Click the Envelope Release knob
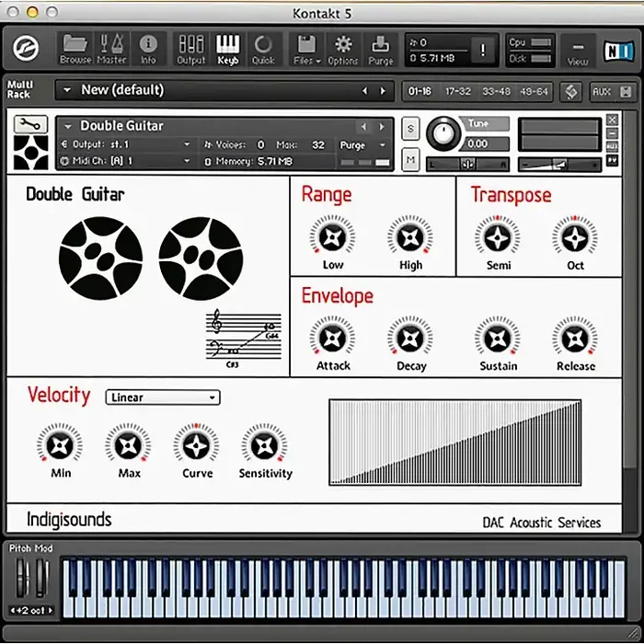Screen dimensions: 644x644 (x=575, y=338)
